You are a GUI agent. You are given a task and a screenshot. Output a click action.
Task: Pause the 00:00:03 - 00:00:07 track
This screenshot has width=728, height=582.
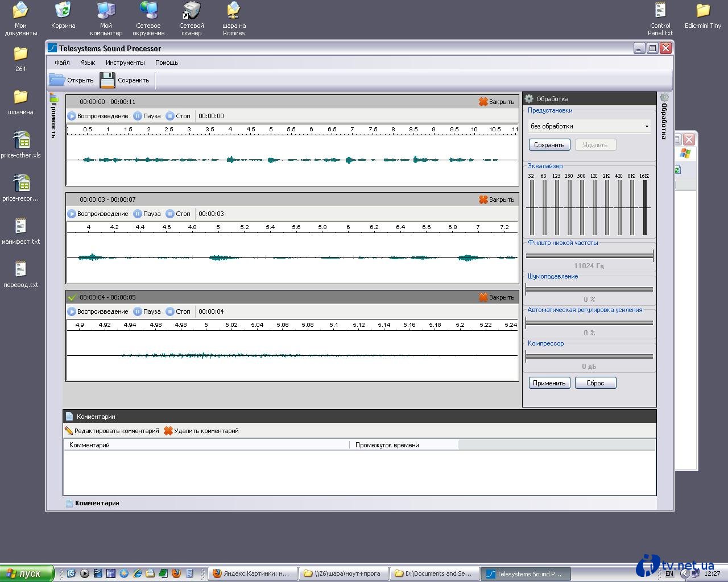coord(147,214)
